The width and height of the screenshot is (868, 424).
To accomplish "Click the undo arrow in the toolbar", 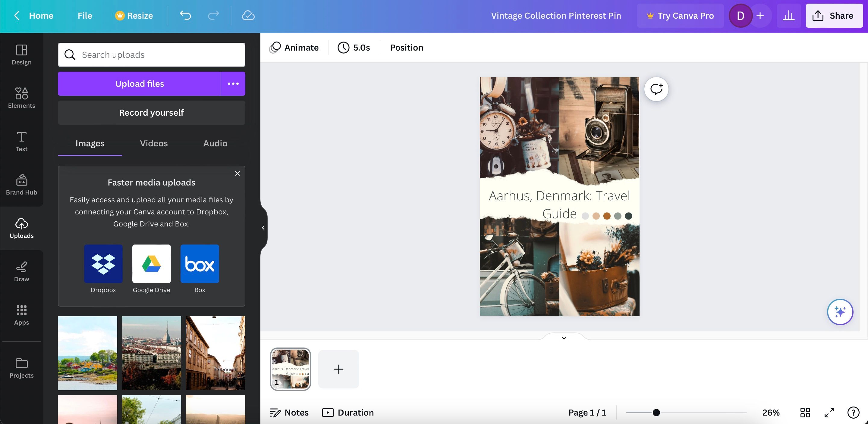I will 185,15.
